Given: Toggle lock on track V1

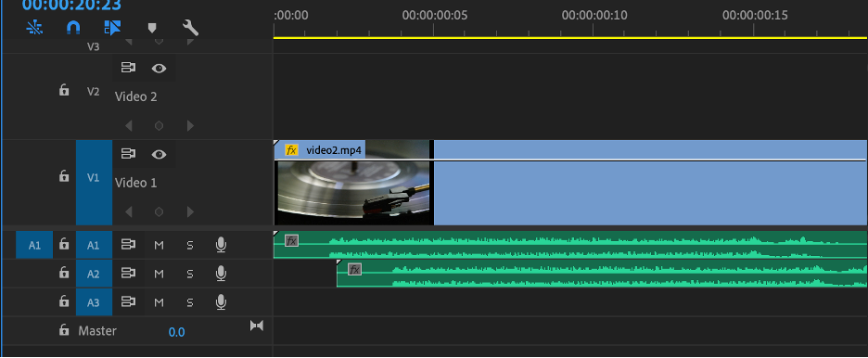Looking at the screenshot, I should click(x=64, y=176).
